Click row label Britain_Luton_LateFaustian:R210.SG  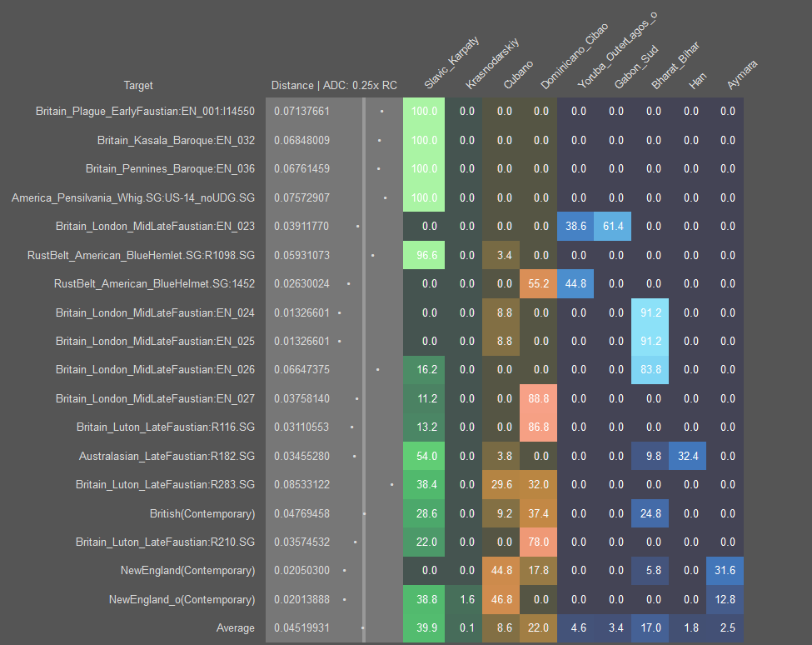[x=165, y=542]
